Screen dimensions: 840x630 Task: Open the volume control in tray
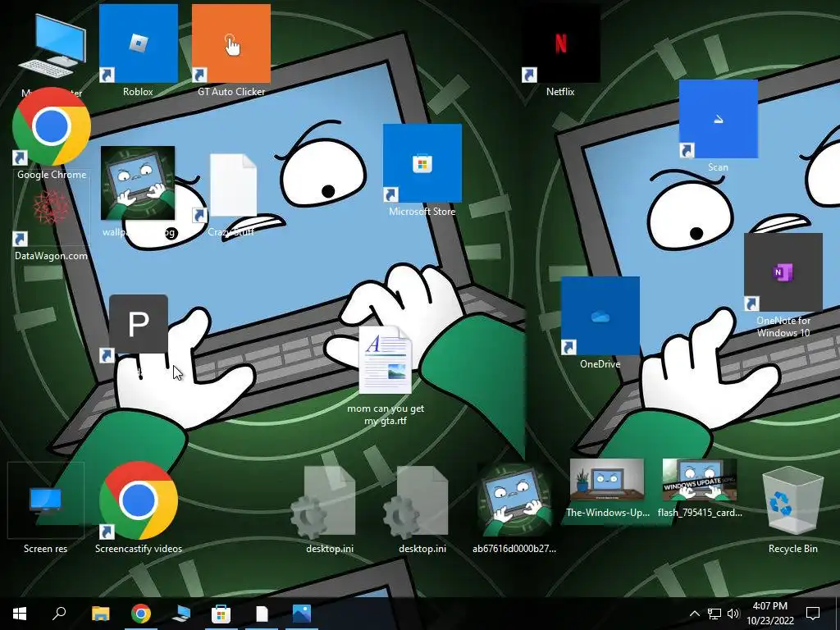point(733,614)
